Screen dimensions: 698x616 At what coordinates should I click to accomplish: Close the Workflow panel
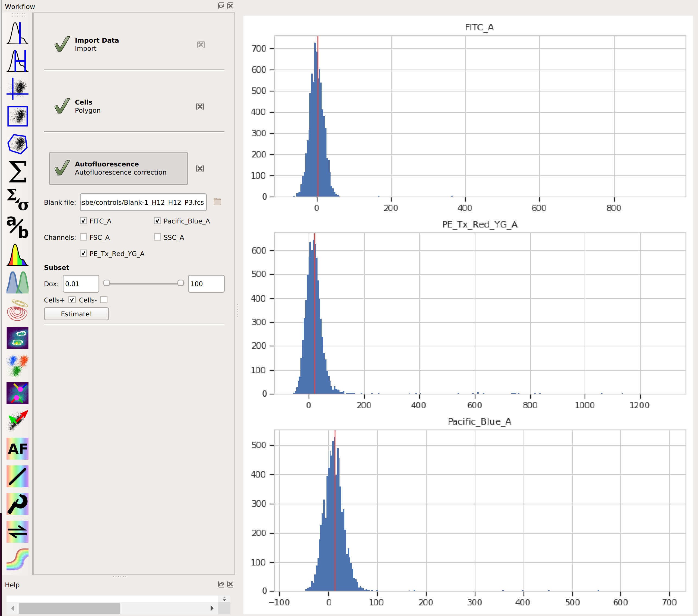(230, 6)
